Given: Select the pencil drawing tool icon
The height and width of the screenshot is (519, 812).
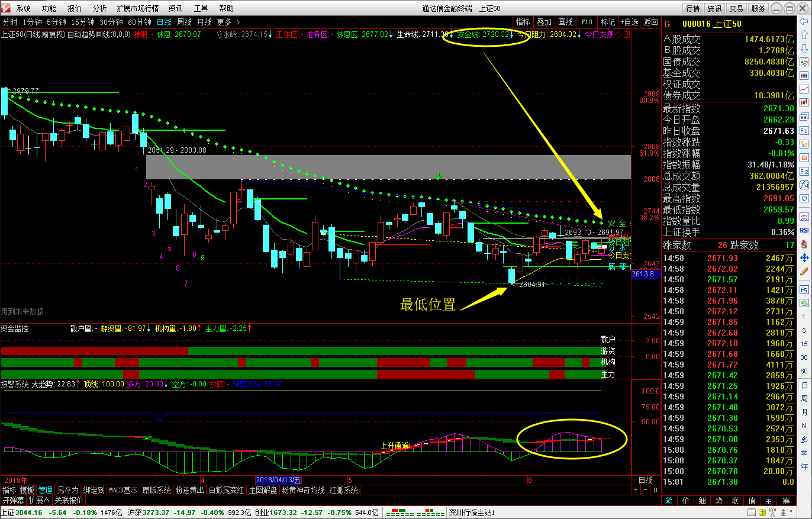Looking at the screenshot, I should tap(804, 272).
